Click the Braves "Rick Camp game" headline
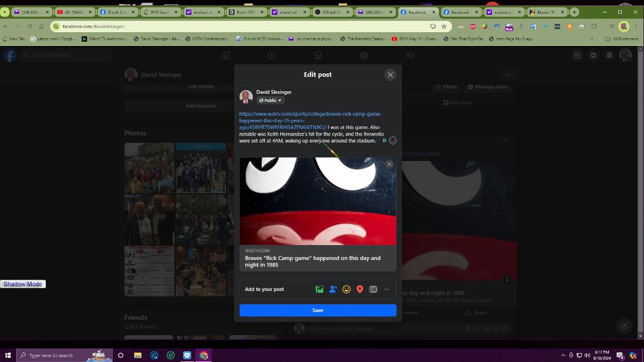 point(312,261)
